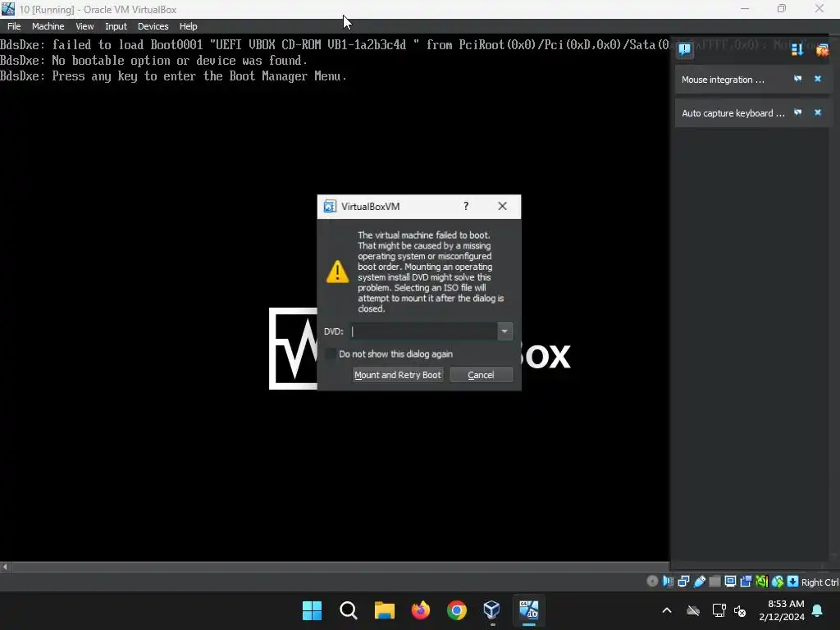
Task: Click the horizontal scrollbar track
Action: click(340, 567)
